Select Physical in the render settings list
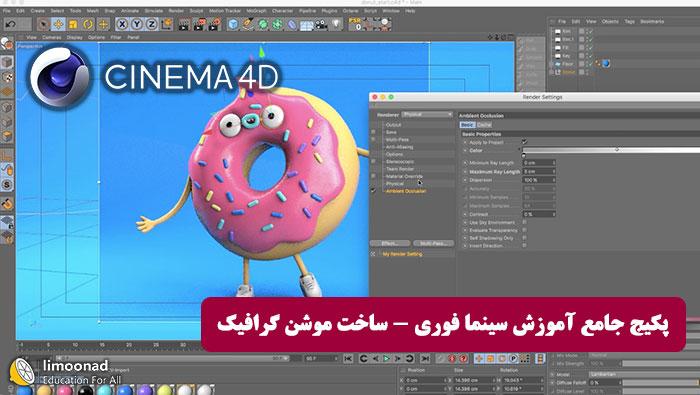 [x=395, y=183]
